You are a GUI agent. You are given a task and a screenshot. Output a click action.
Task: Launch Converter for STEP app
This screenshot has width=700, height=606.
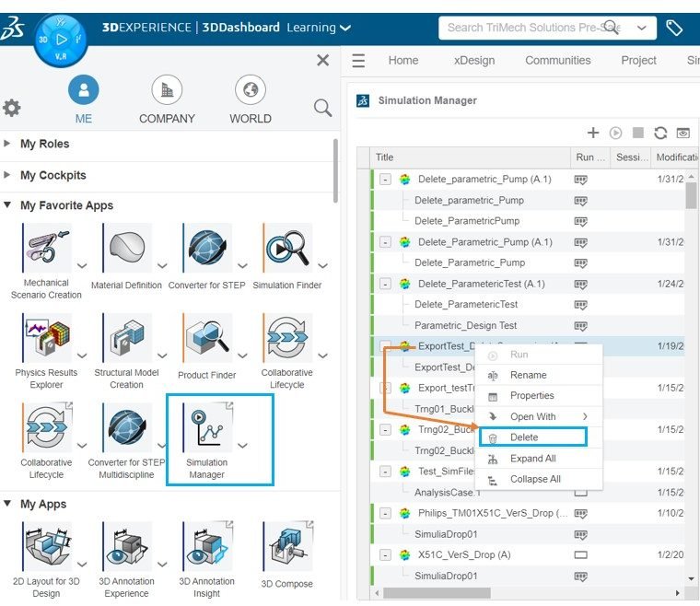click(207, 248)
